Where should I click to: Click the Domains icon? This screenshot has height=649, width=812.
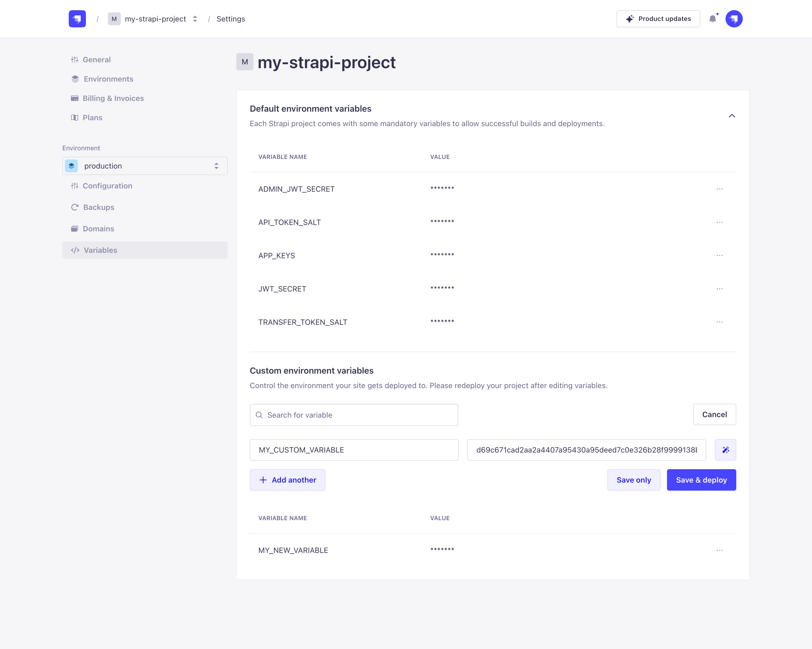tap(75, 228)
